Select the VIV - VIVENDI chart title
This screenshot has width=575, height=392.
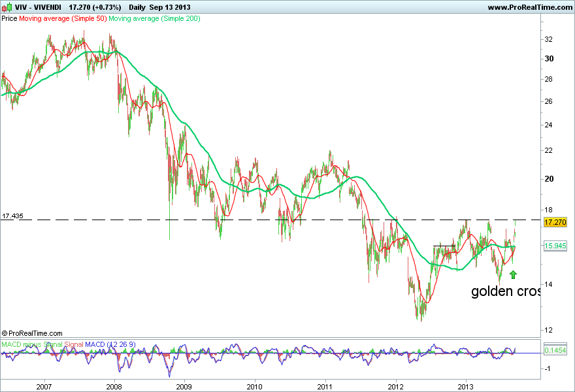pos(38,7)
